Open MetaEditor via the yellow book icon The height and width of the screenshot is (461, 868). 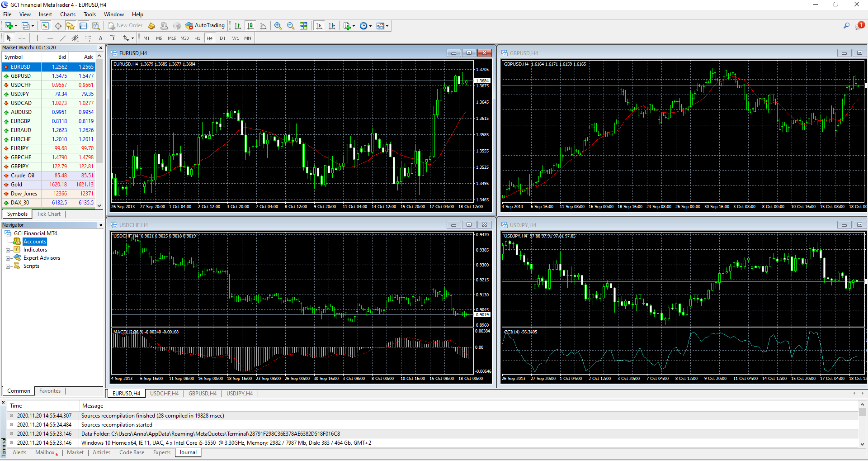[151, 26]
